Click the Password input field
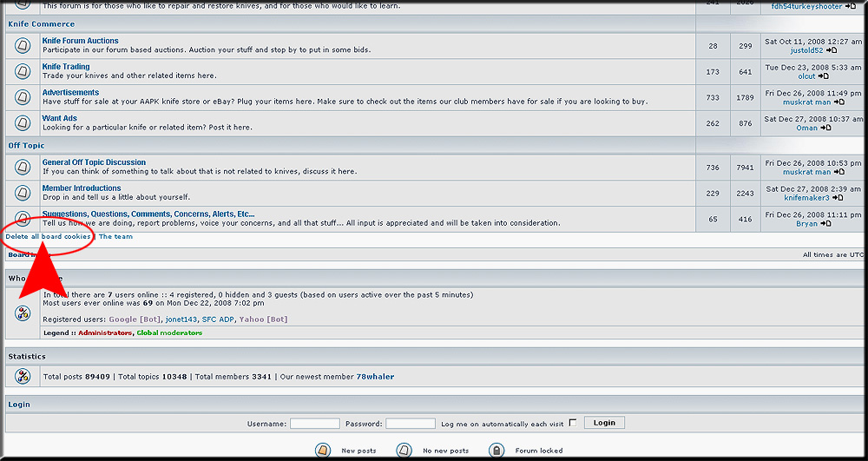 click(411, 424)
